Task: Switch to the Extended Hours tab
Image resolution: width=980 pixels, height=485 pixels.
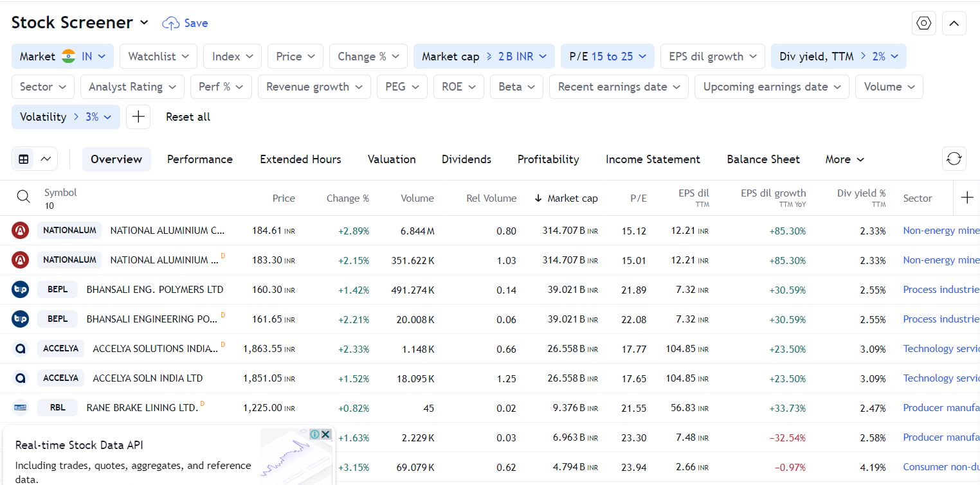Action: click(x=300, y=159)
